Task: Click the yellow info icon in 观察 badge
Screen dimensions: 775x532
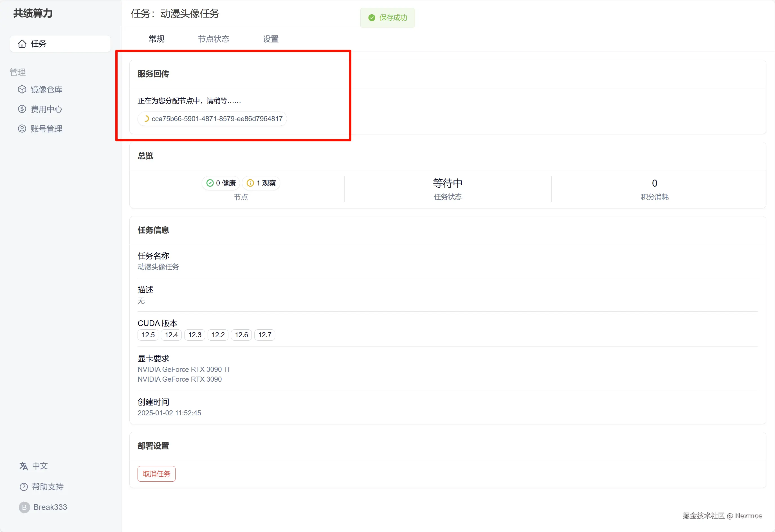Action: pos(250,183)
